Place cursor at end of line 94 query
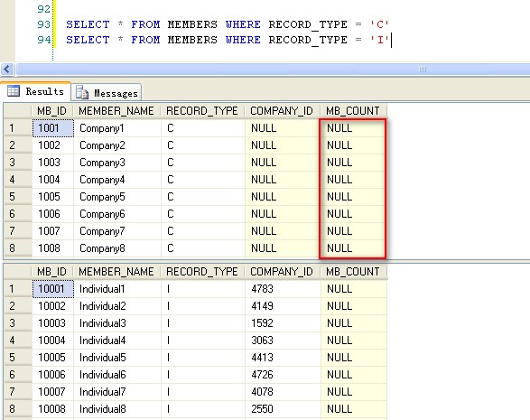Screen dimensions: 530x420 point(391,40)
